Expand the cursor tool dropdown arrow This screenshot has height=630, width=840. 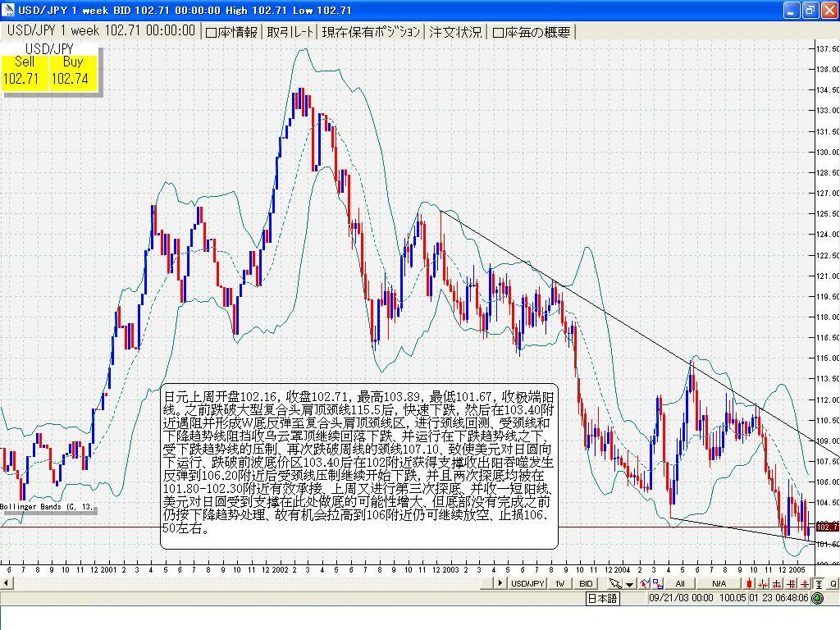[629, 584]
